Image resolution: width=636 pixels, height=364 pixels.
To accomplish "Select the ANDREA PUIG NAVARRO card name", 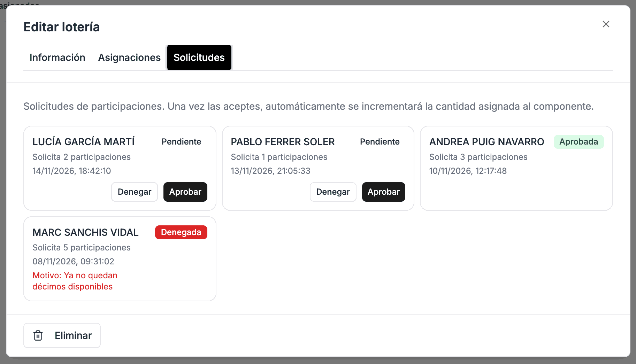I will tap(487, 142).
